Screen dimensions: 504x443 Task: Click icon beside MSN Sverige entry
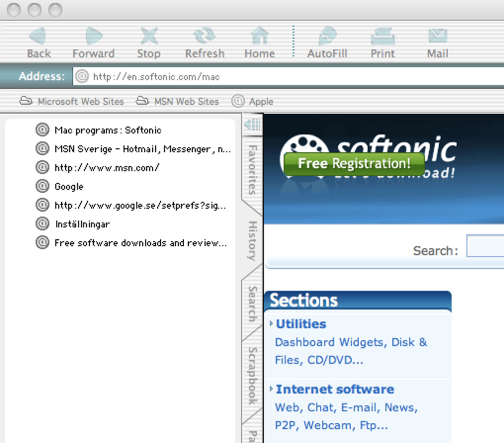(42, 149)
